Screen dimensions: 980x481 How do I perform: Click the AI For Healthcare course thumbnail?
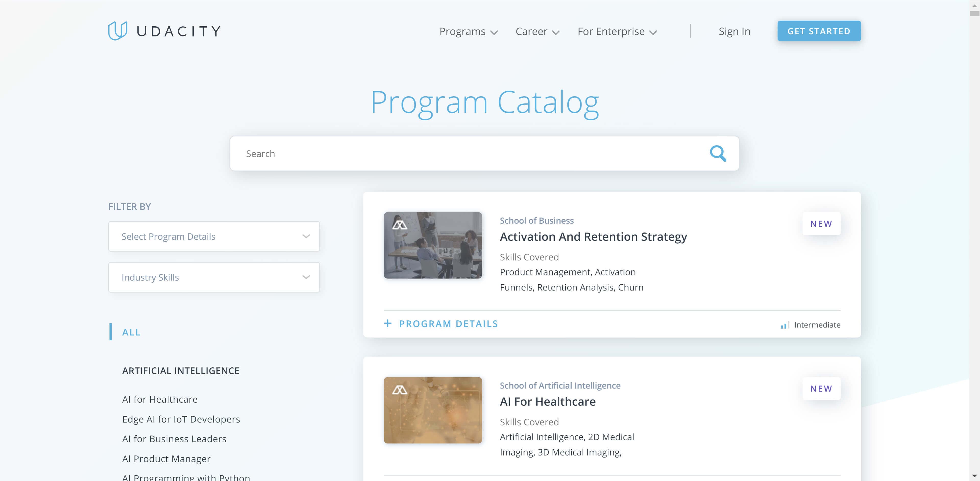tap(433, 410)
